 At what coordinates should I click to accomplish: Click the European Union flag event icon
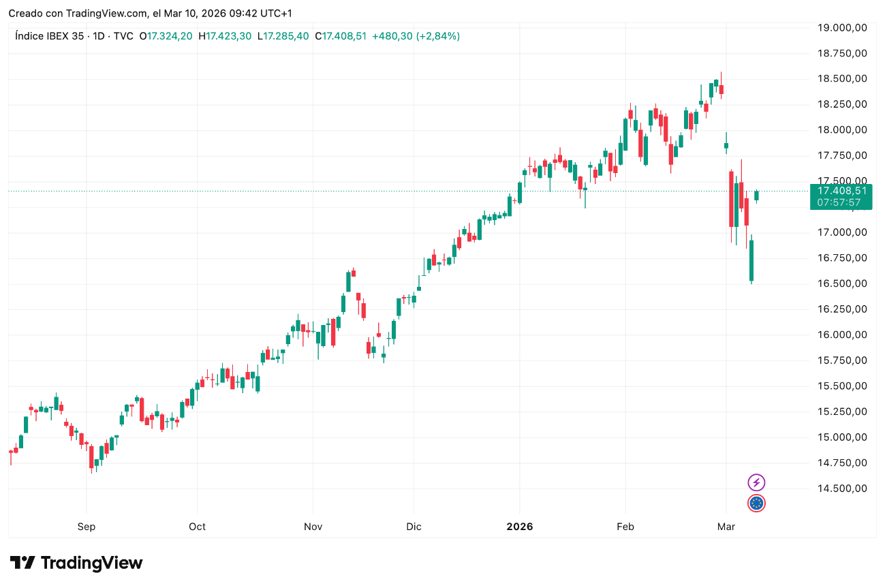click(756, 504)
